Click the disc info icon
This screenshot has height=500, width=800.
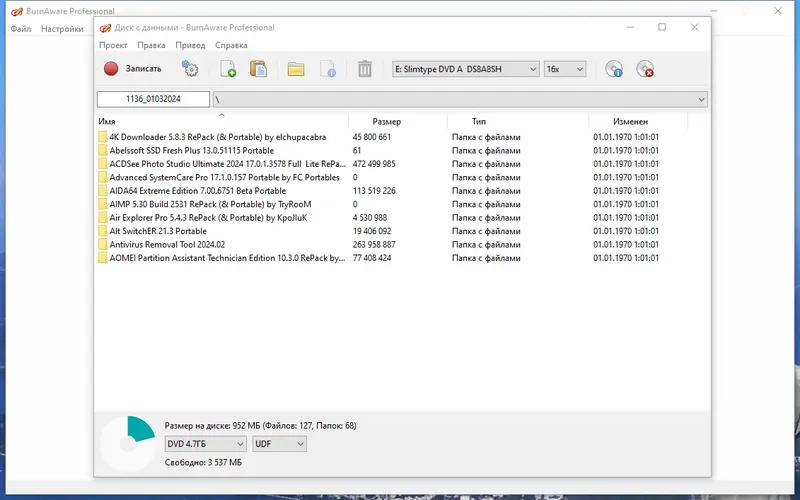614,69
